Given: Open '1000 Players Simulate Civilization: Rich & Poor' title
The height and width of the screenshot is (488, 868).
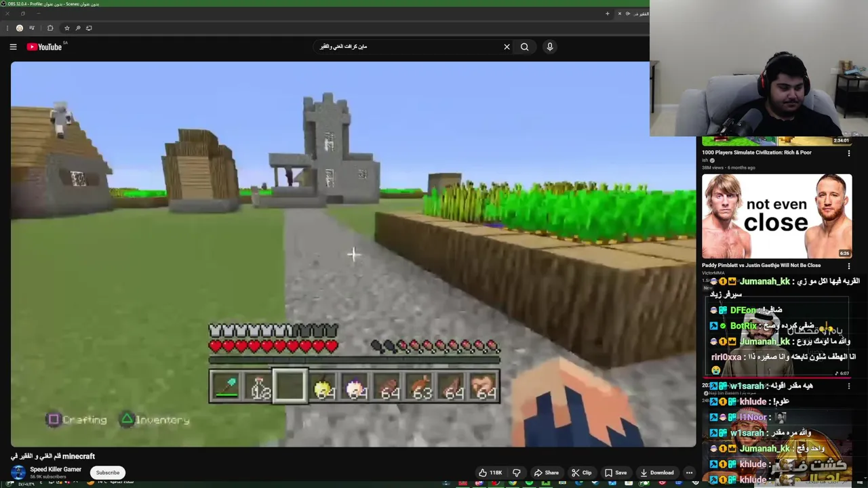Looking at the screenshot, I should (756, 152).
